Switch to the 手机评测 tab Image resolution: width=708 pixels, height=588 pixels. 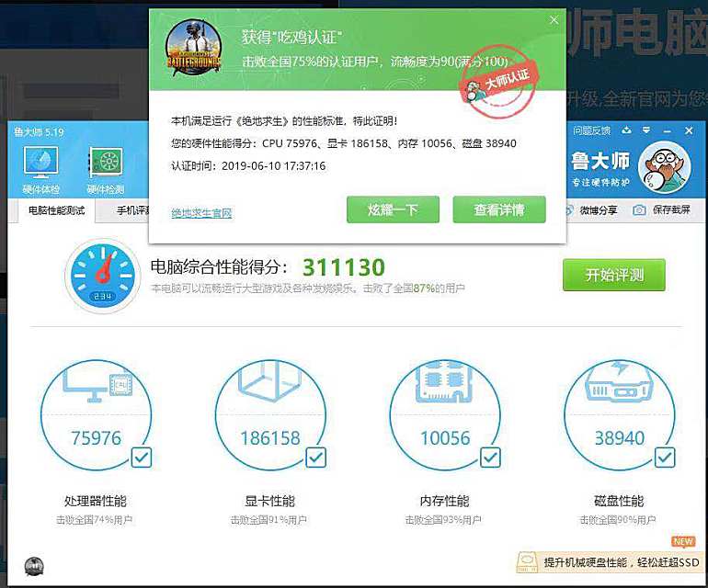point(131,210)
